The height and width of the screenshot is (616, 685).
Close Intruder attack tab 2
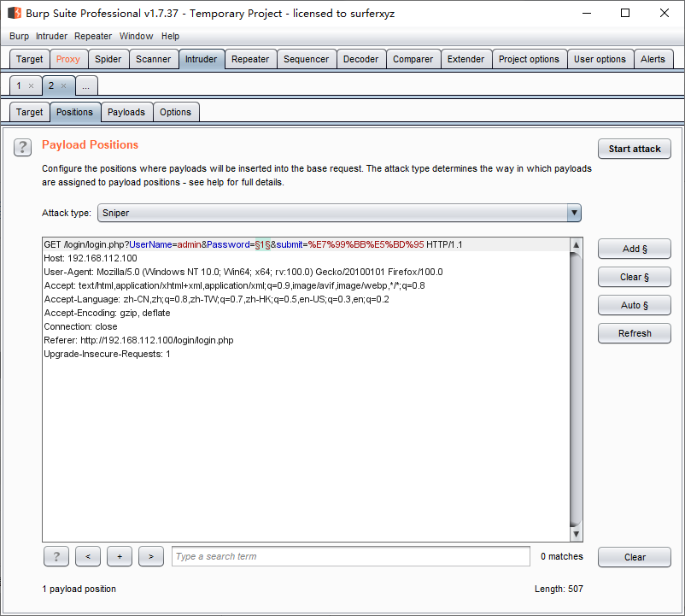click(64, 85)
